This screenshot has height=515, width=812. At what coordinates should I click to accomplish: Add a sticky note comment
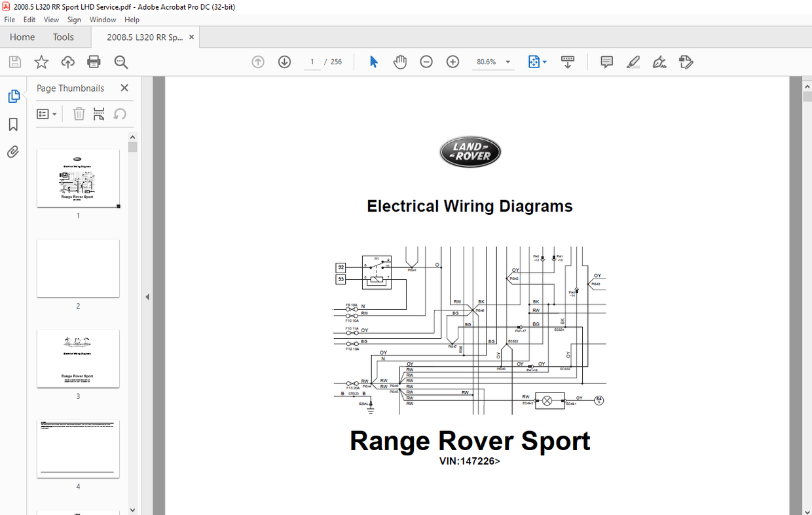(606, 62)
